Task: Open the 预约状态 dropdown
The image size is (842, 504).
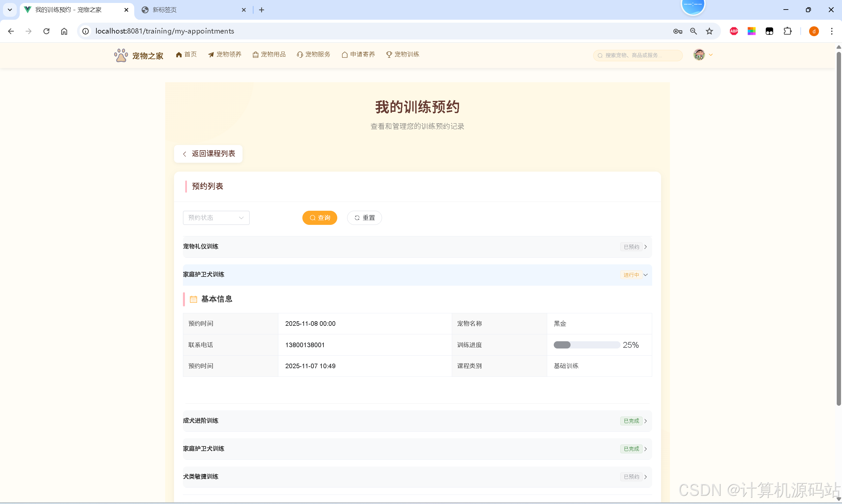Action: click(x=216, y=218)
